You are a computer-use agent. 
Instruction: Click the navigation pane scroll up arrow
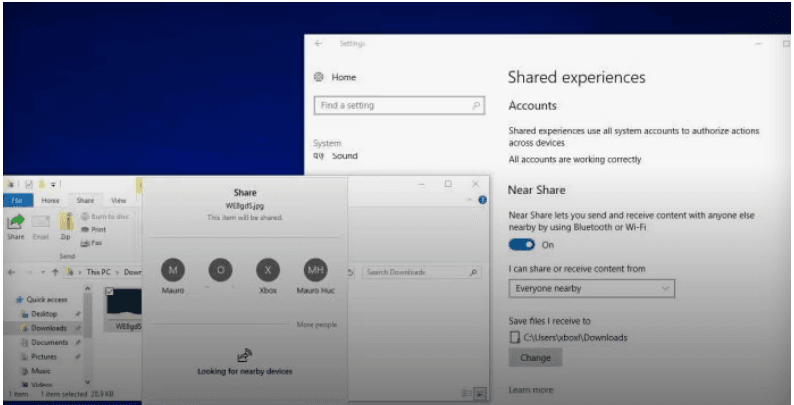click(87, 289)
